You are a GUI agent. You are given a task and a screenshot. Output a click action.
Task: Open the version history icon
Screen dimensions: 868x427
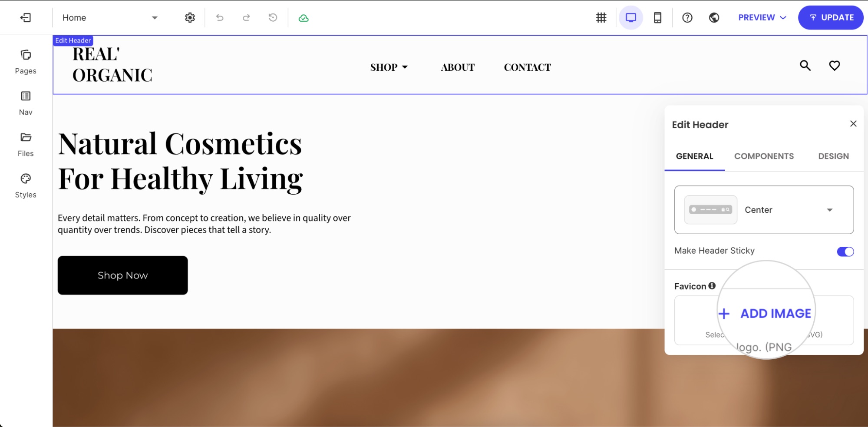(273, 18)
